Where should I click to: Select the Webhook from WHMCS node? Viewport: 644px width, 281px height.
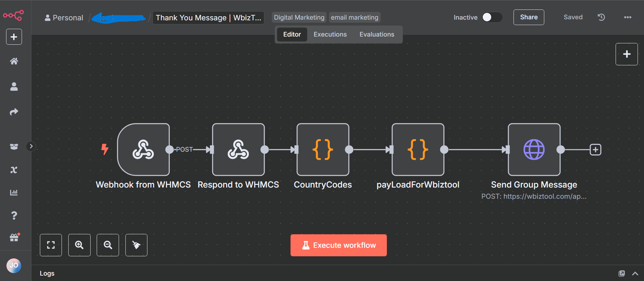(x=143, y=149)
